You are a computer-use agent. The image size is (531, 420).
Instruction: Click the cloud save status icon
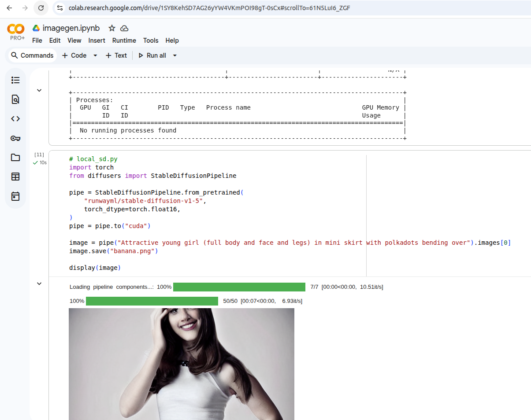click(x=124, y=28)
